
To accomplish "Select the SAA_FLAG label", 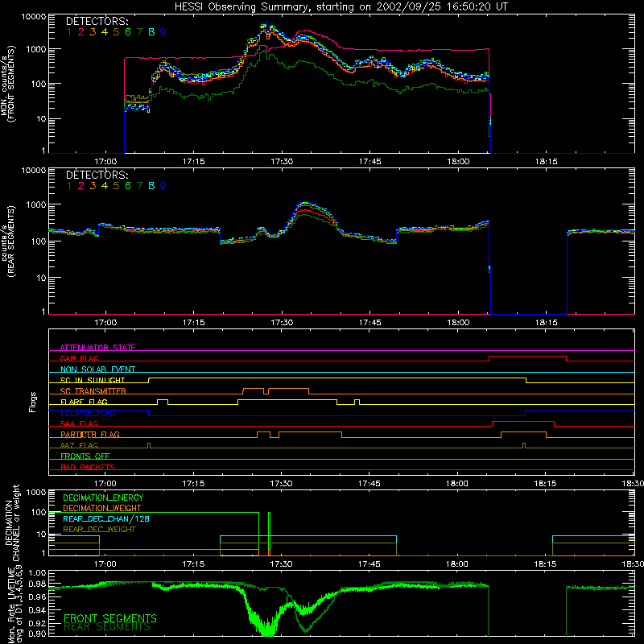I will [x=79, y=423].
